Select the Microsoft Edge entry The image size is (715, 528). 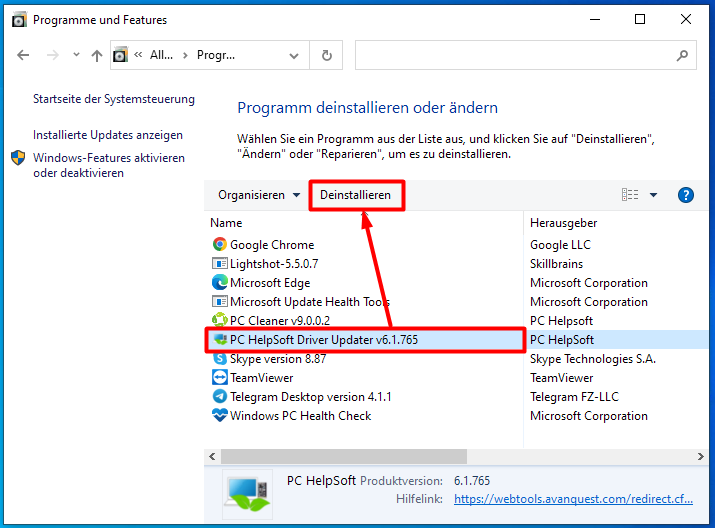(x=270, y=283)
